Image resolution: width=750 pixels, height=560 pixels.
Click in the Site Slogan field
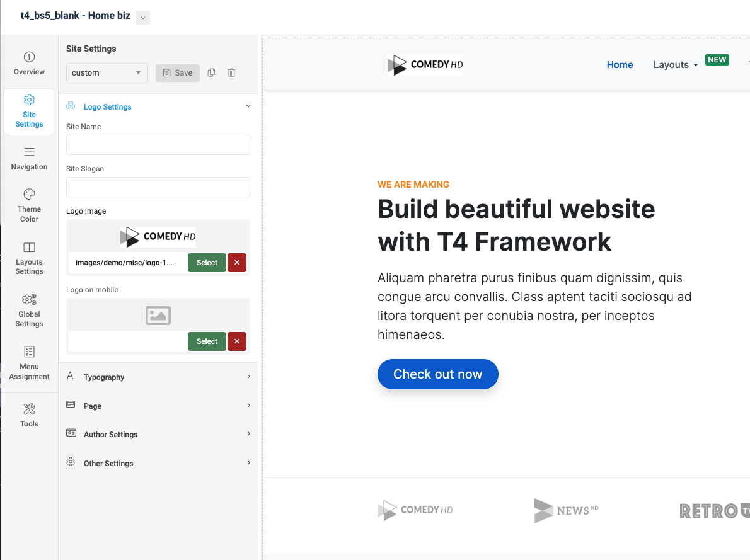(x=158, y=187)
